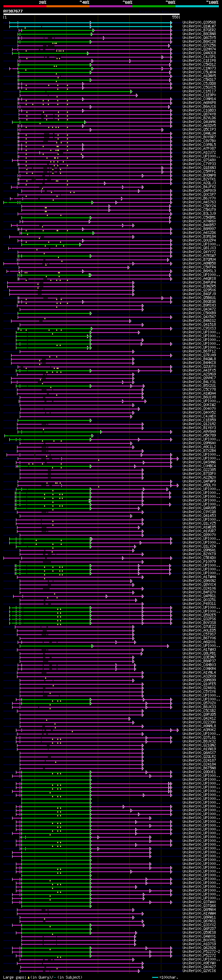Select hit label UniRef100_Q3TQ66
Image resolution: width=222 pixels, height=980 pixels.
pos(199,906)
